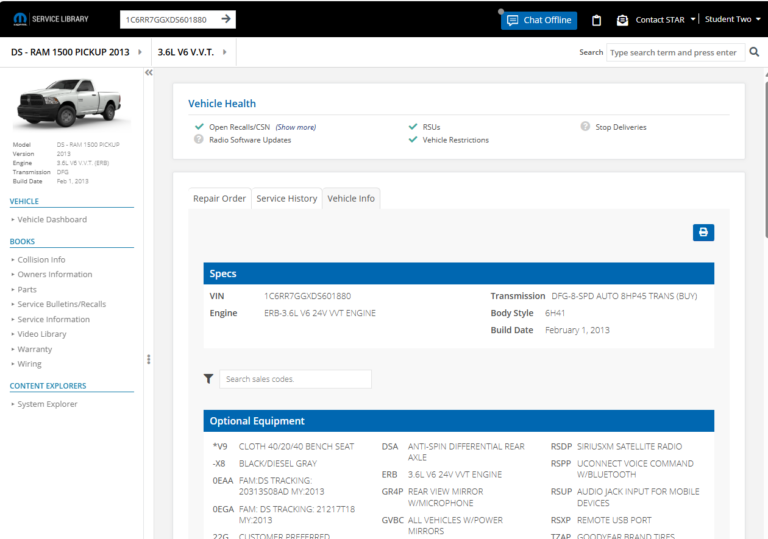Select the Vehicle Info tab
This screenshot has width=768, height=539.
pos(351,198)
